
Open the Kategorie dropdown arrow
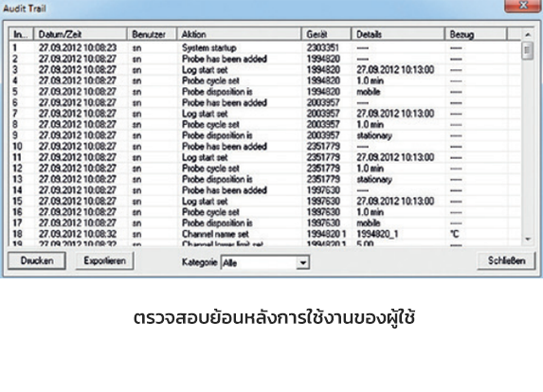(x=303, y=262)
